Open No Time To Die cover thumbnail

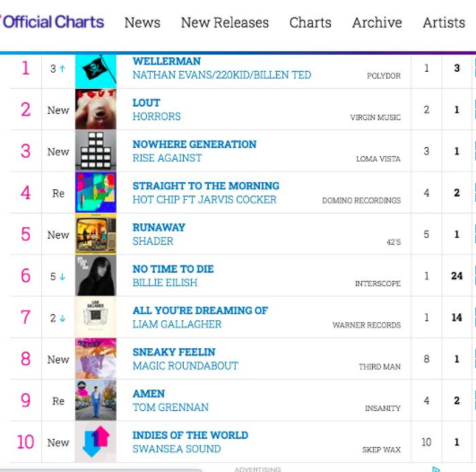96,275
